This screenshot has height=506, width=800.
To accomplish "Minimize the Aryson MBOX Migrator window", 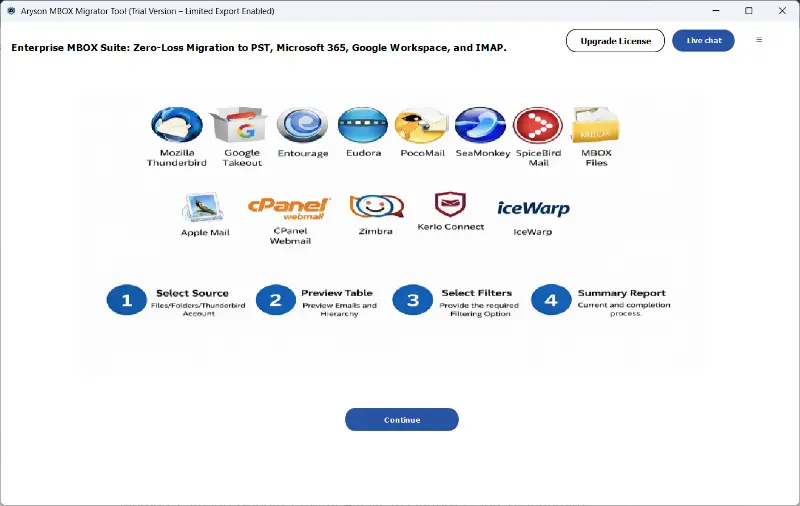I will (716, 11).
